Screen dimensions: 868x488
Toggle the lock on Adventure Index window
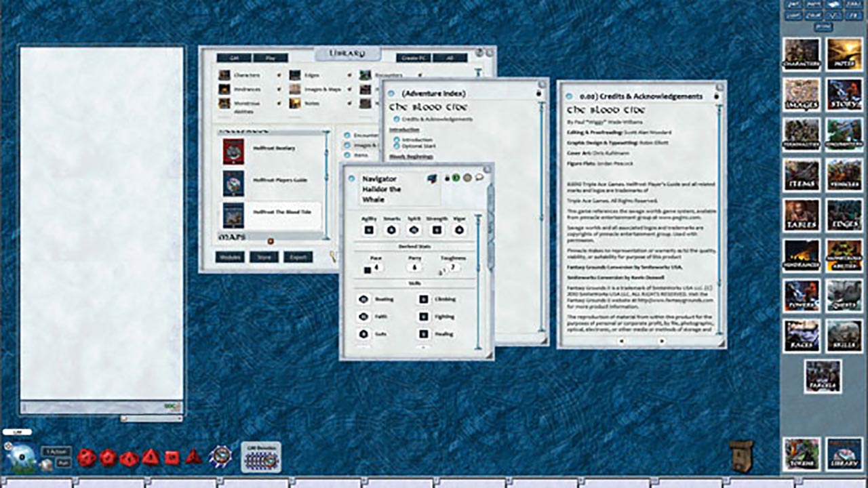click(x=539, y=93)
